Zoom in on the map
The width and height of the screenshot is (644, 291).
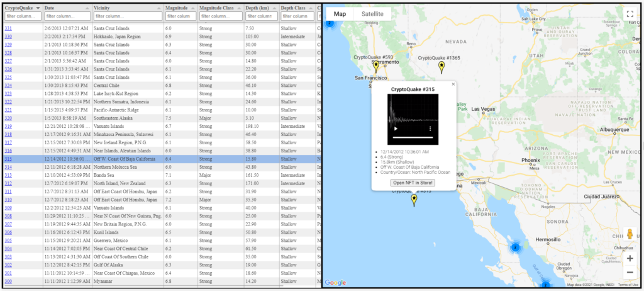click(x=630, y=258)
